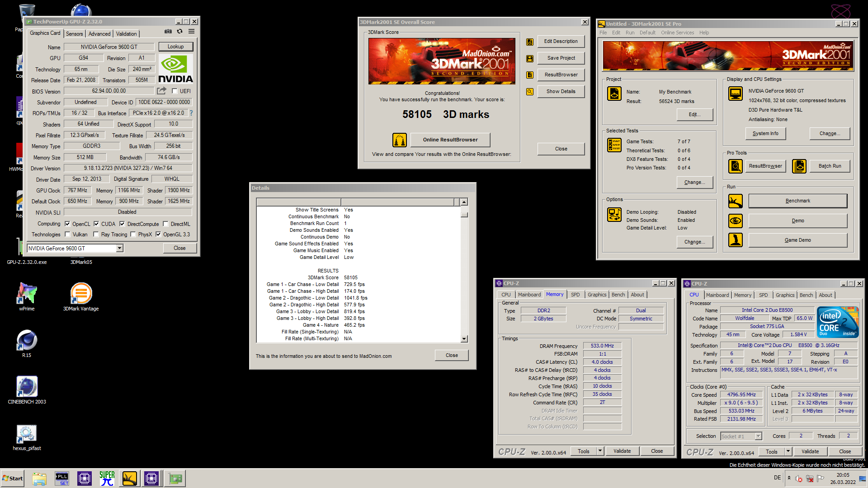
Task: Click the Details list scroll down arrow
Action: [464, 338]
